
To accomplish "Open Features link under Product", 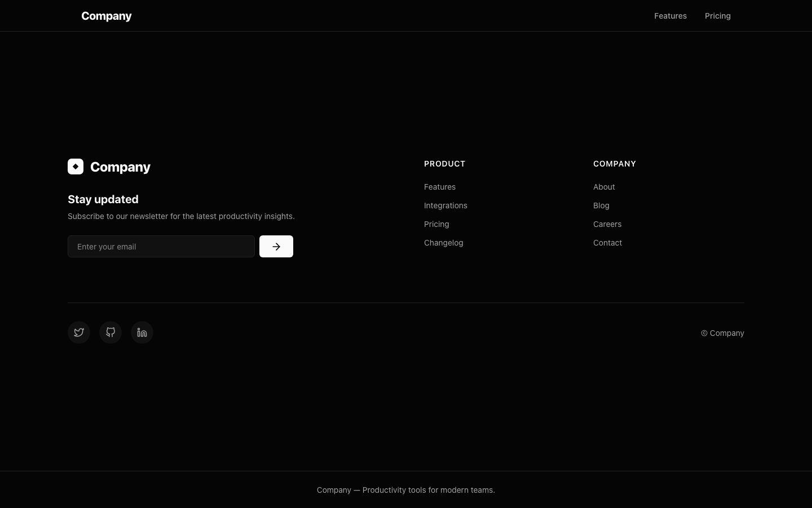I will coord(440,187).
